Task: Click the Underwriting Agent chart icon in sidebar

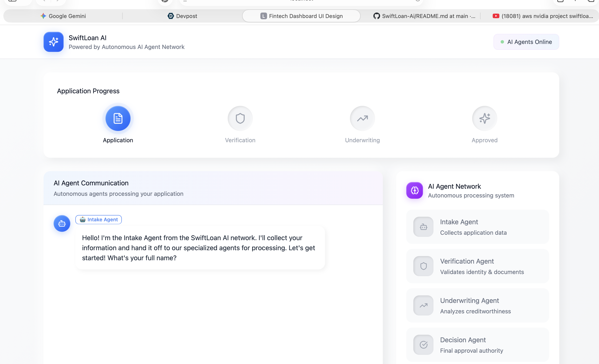Action: 423,305
